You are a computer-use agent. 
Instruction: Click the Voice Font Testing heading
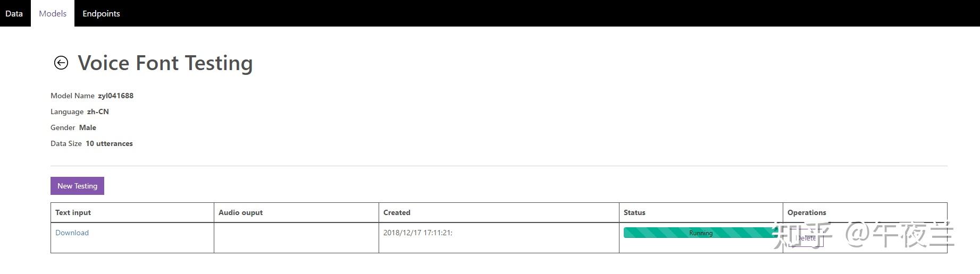[165, 63]
